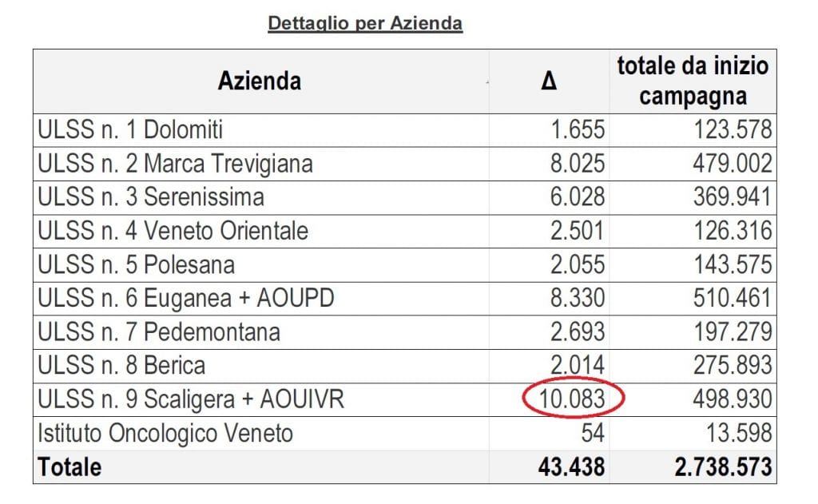Click the "ULSS n. 6 Euganea + AOUPD" cell
The height and width of the screenshot is (504, 818).
(186, 298)
